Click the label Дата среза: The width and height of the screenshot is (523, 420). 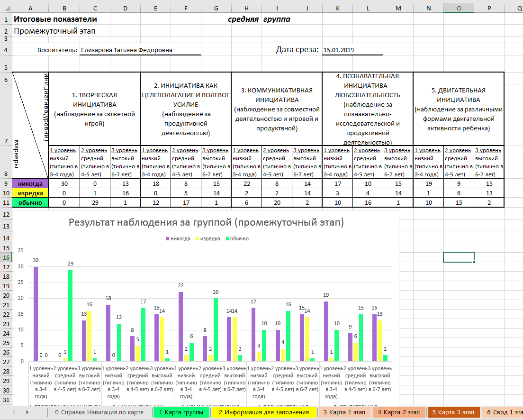298,50
